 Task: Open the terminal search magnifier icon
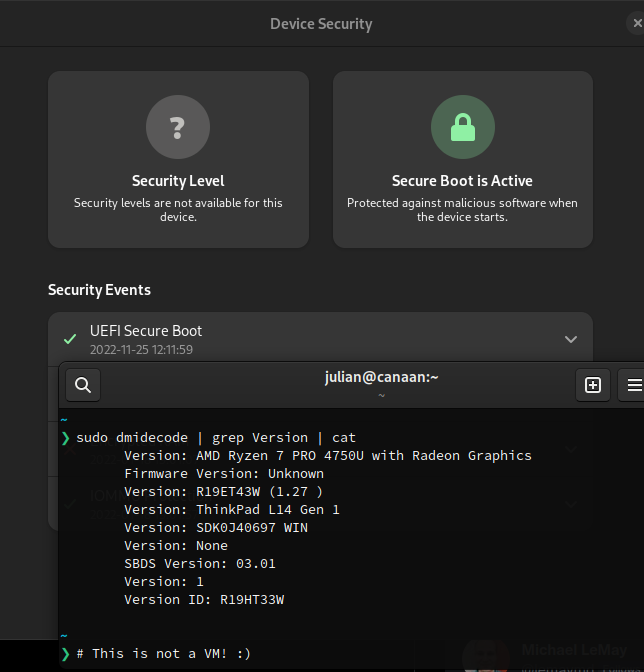pyautogui.click(x=83, y=385)
